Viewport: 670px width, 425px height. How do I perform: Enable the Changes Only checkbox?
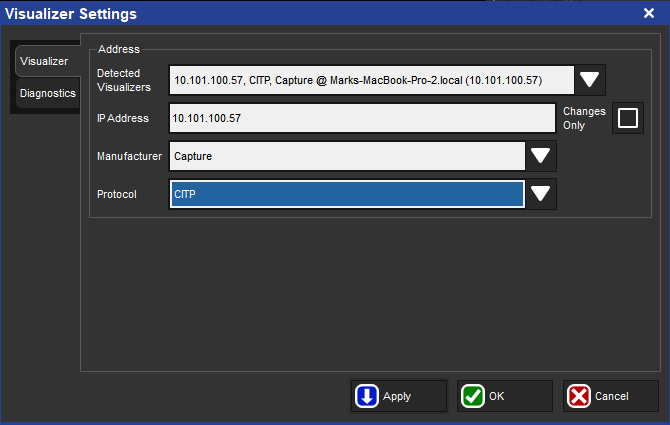(x=628, y=118)
